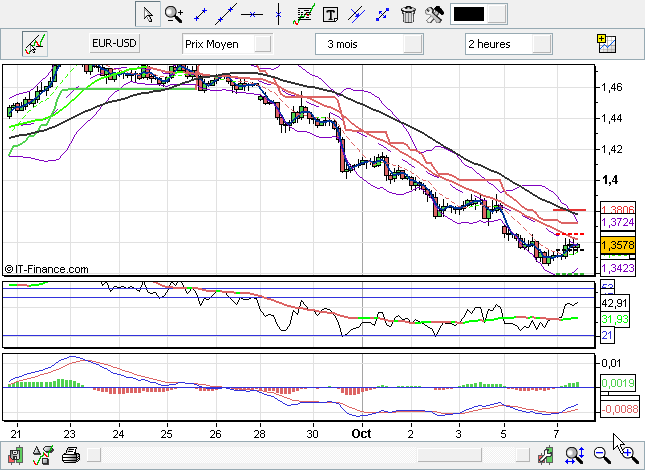Click the add new chart icon

[606, 44]
